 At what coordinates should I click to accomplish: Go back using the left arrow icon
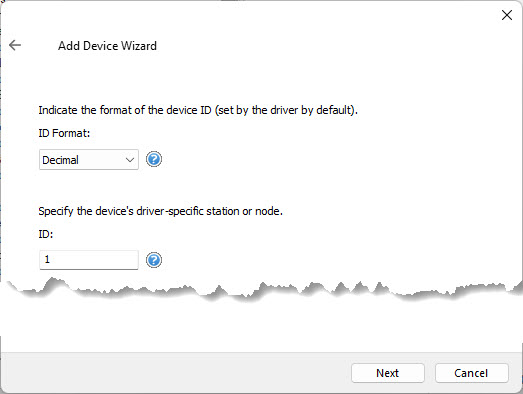pos(15,45)
